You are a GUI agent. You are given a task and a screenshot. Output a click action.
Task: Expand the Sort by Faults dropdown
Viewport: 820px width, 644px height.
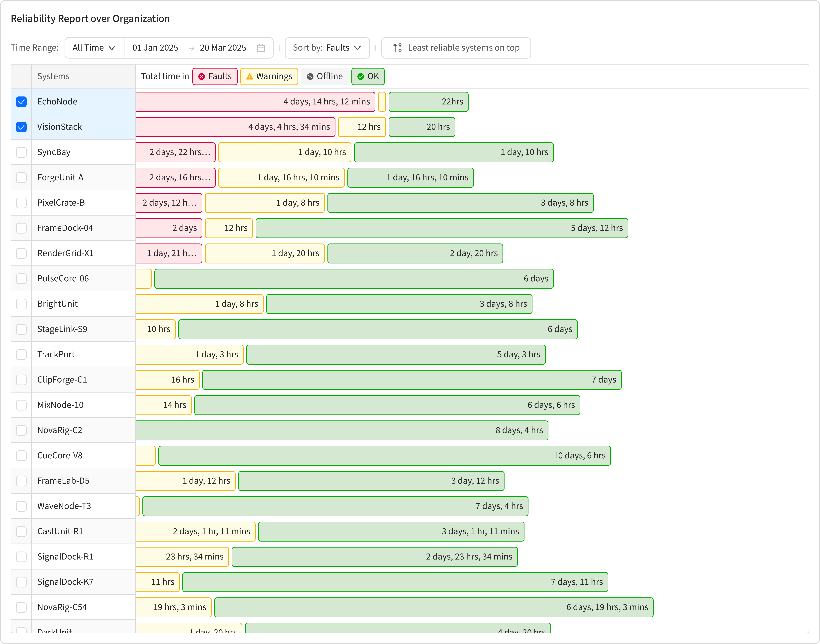327,48
